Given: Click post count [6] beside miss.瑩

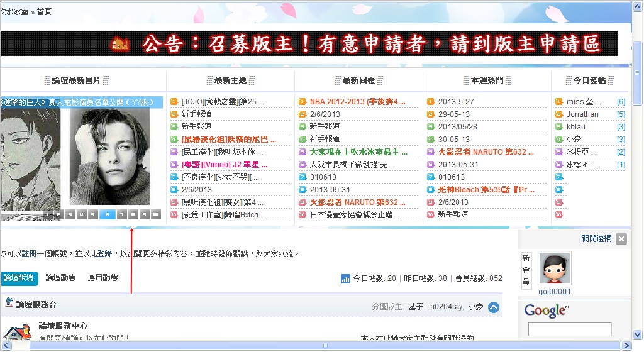Looking at the screenshot, I should click(621, 102).
